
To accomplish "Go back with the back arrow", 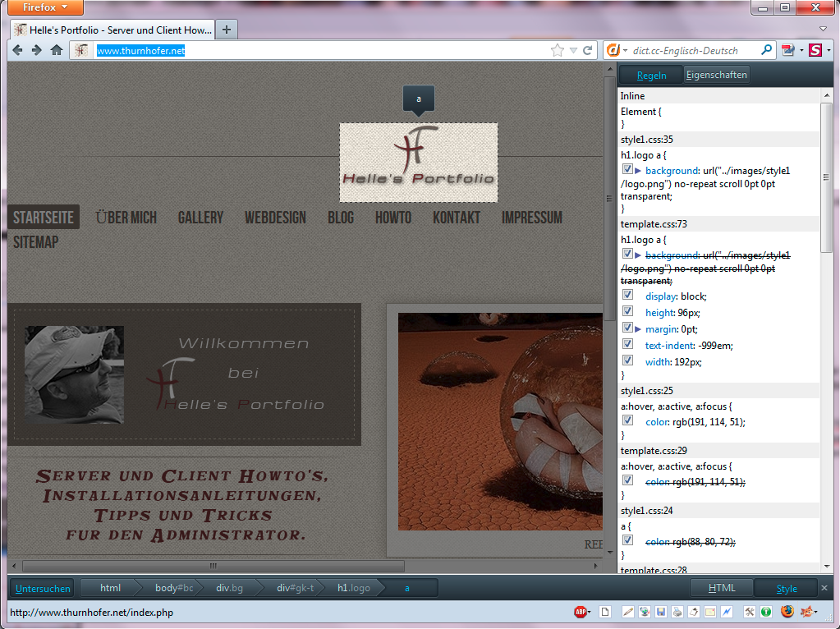I will 18,50.
